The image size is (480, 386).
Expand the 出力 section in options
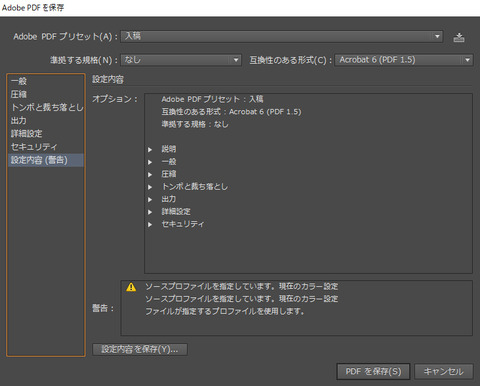pos(150,199)
